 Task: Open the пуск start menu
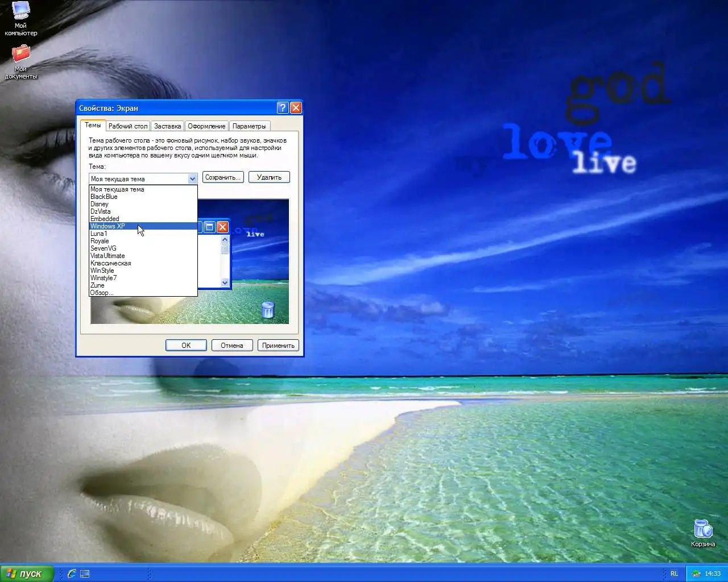(x=27, y=573)
